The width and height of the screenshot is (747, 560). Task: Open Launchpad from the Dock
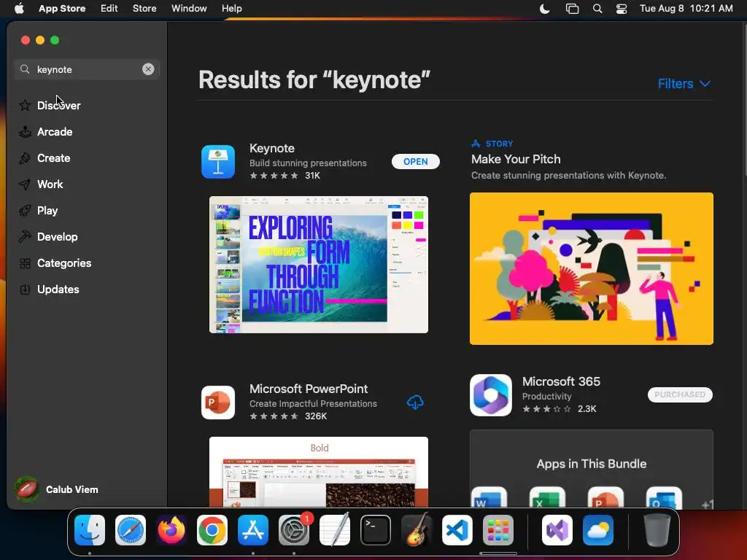coord(498,530)
